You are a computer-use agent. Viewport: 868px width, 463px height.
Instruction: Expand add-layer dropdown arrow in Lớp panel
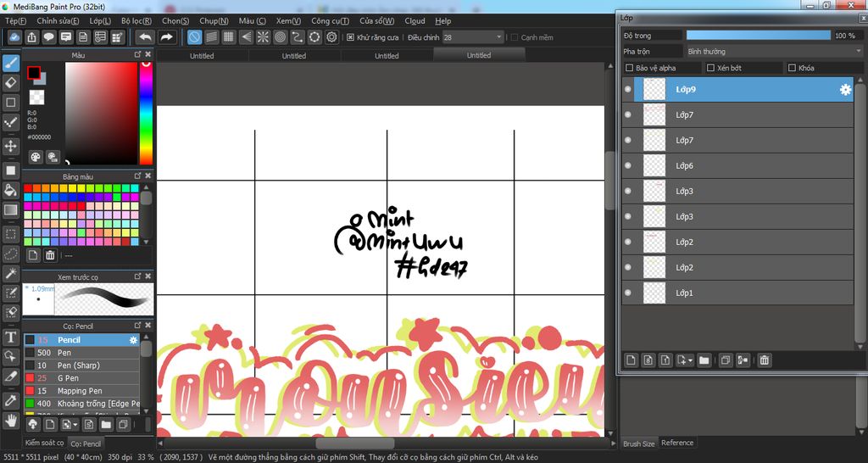pos(692,360)
